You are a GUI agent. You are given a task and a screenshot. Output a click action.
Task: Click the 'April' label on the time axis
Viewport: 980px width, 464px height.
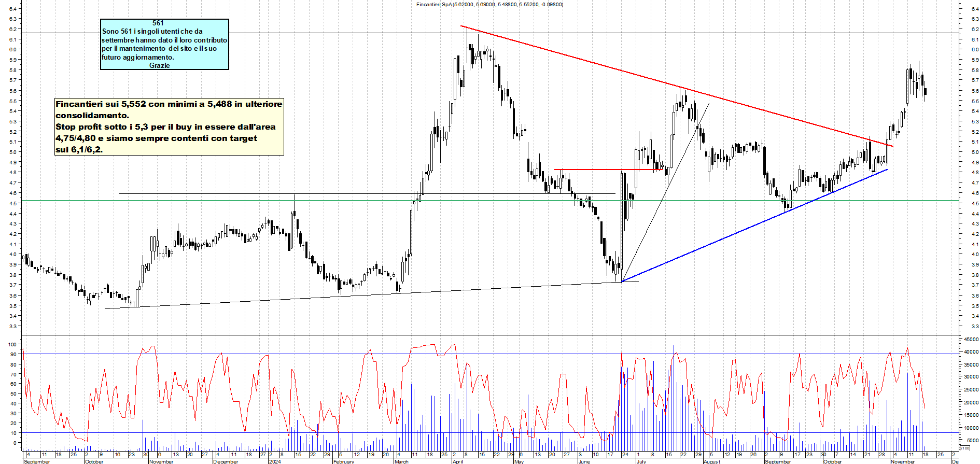458,461
